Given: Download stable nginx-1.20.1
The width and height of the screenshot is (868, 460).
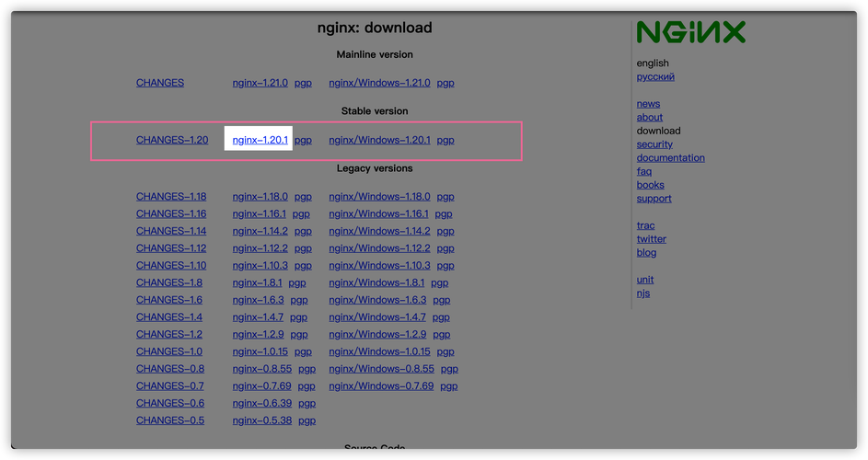Looking at the screenshot, I should (x=260, y=140).
